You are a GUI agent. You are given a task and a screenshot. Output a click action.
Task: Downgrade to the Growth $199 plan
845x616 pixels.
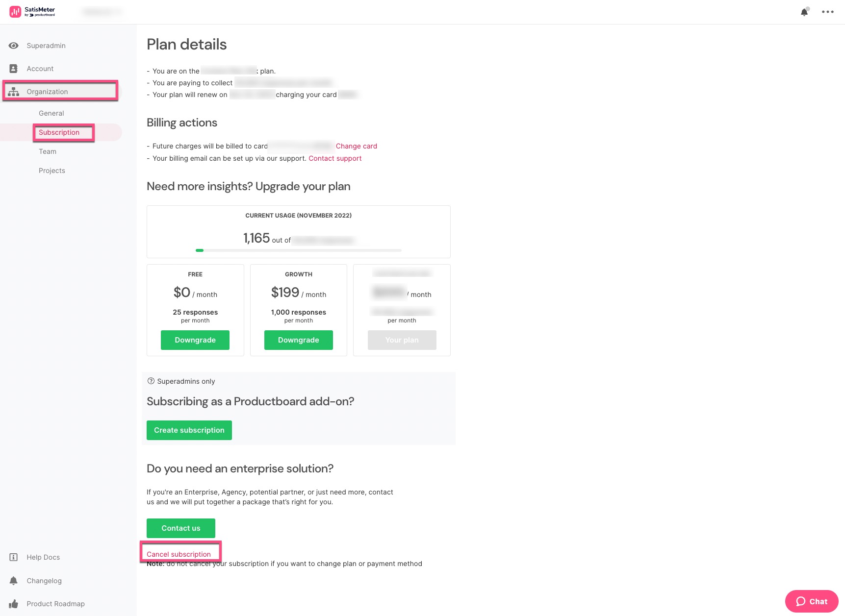(x=299, y=340)
